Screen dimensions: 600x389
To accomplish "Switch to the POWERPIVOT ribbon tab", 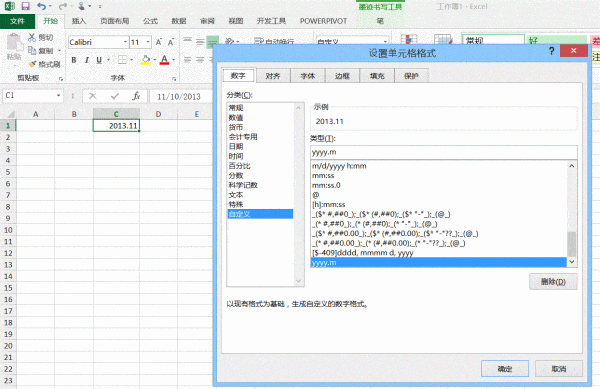I will 323,21.
